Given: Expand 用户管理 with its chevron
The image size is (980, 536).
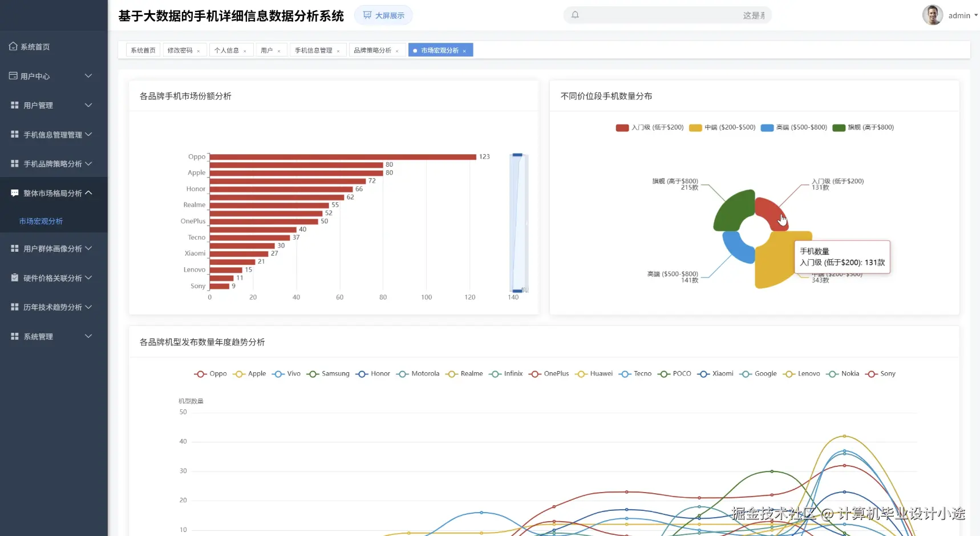Looking at the screenshot, I should [88, 105].
